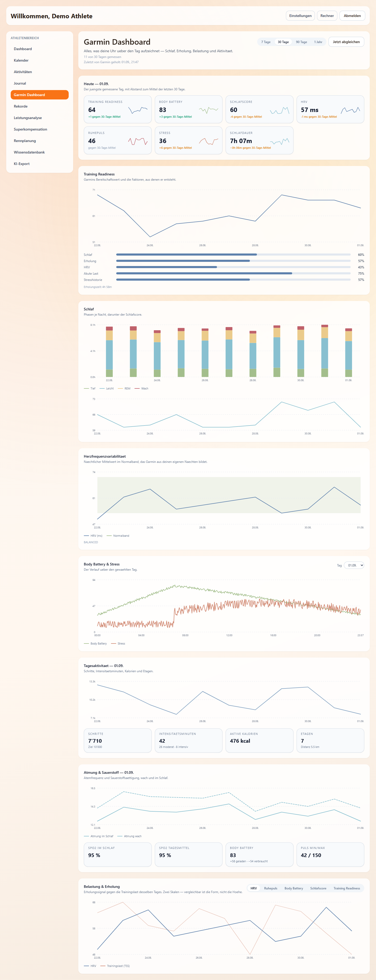Image resolution: width=376 pixels, height=980 pixels.
Task: Open Wissensdatenbank sidebar entry
Action: [40, 152]
